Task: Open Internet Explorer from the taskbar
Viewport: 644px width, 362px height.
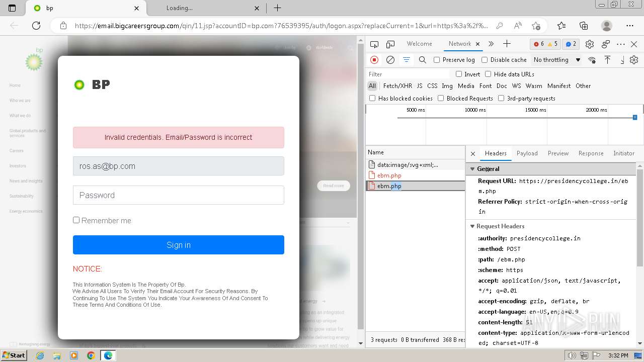Action: point(40,355)
